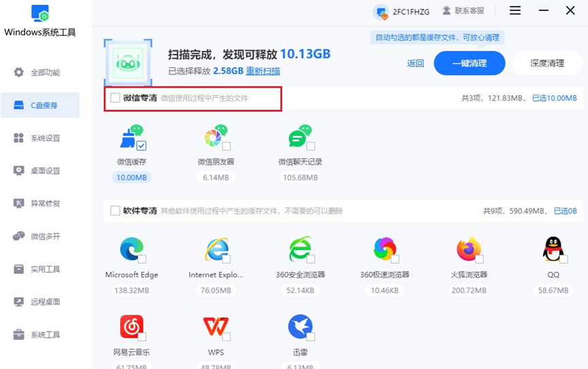Click the QQ penguin icon
Image resolution: width=588 pixels, height=369 pixels.
point(553,249)
